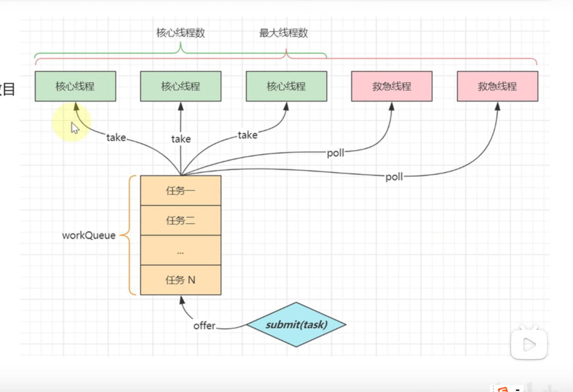Click the rightmost take label
The width and height of the screenshot is (573, 392).
[248, 135]
